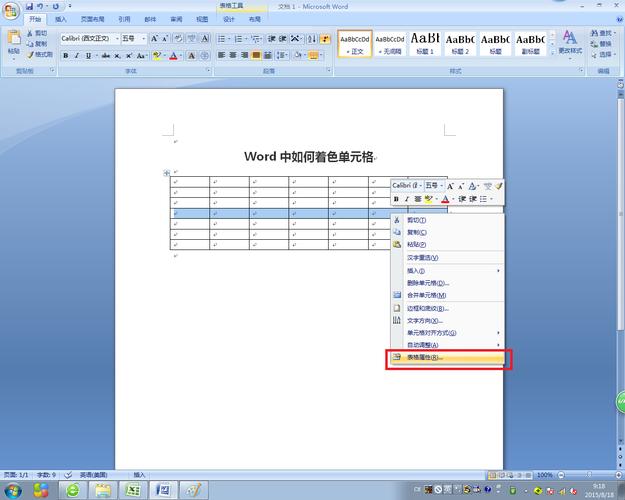The width and height of the screenshot is (625, 500).
Task: Grow font size in ribbon Font group
Action: coord(155,39)
